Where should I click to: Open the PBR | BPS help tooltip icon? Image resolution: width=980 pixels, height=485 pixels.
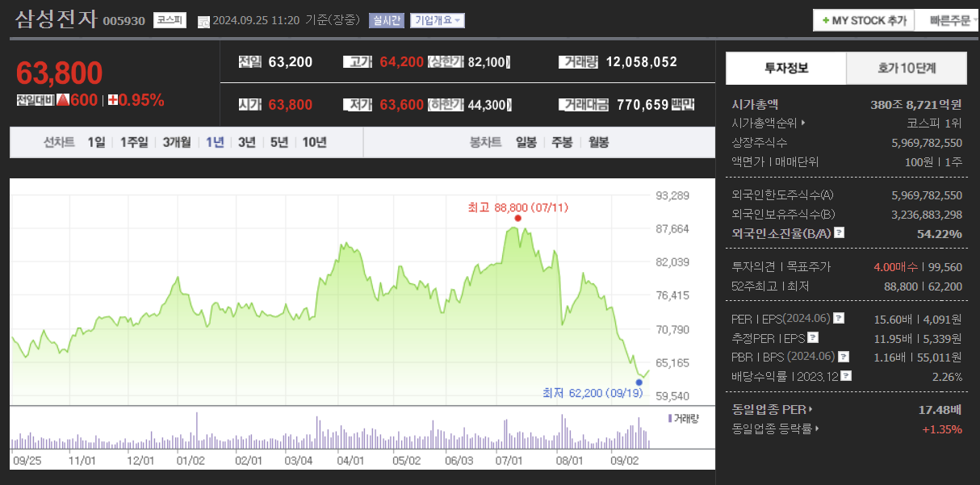pos(844,357)
